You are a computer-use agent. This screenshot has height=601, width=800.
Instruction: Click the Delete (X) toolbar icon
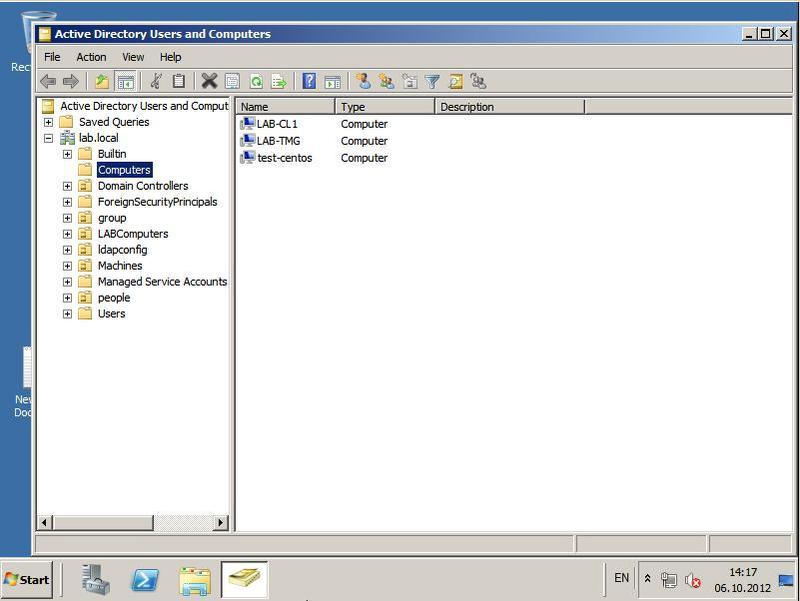[x=208, y=81]
